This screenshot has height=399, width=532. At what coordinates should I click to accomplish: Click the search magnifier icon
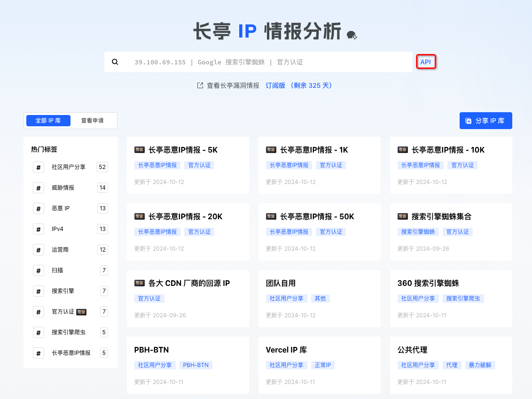[115, 62]
